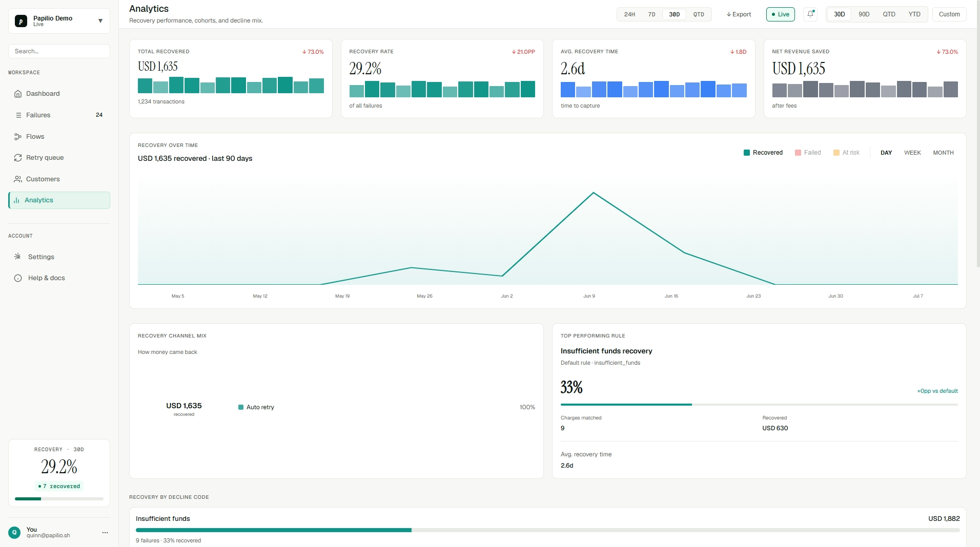Set chart granularity to DAY
Screen dimensions: 980x547
(x=886, y=153)
